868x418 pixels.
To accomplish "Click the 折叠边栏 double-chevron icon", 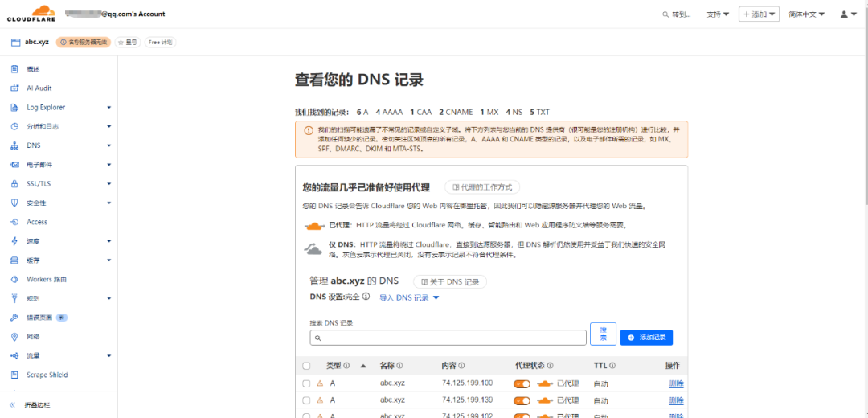I will (13, 405).
